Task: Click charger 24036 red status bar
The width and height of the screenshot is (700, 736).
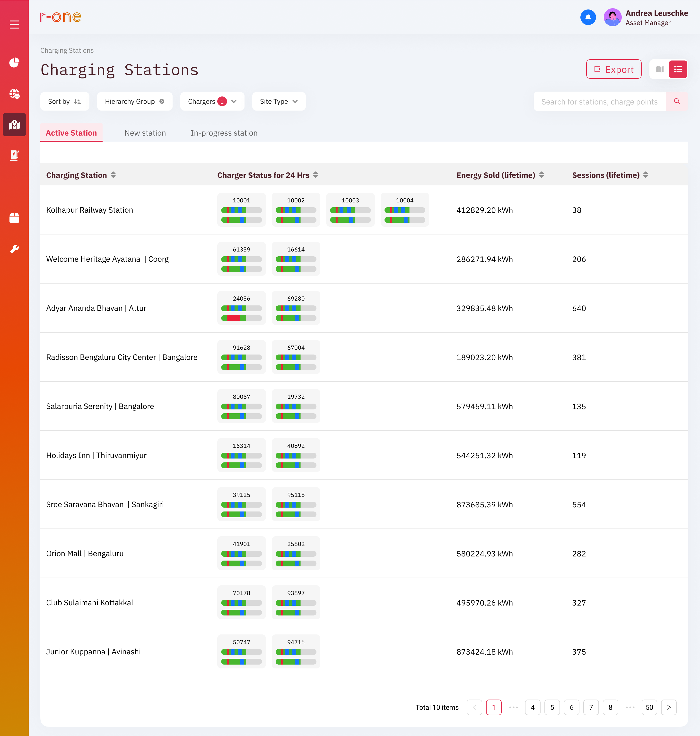Action: pos(234,318)
